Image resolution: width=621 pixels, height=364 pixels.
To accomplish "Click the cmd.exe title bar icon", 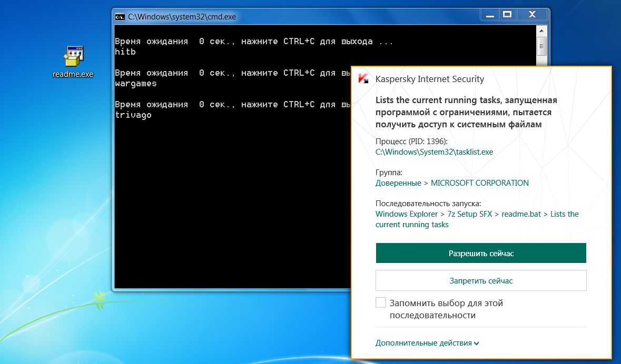I will point(120,17).
